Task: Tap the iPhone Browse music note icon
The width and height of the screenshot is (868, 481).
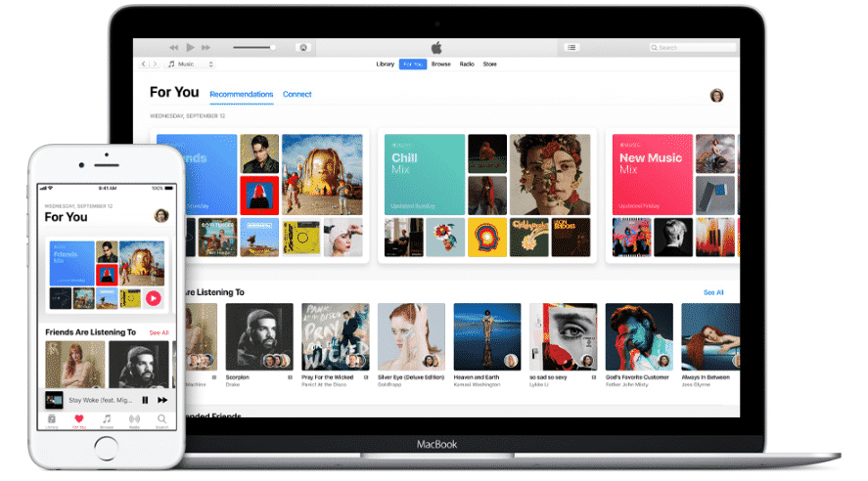Action: (107, 418)
